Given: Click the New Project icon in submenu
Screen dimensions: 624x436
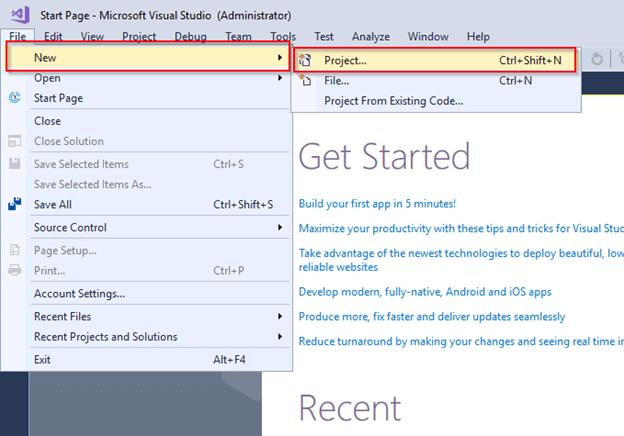Looking at the screenshot, I should click(305, 60).
